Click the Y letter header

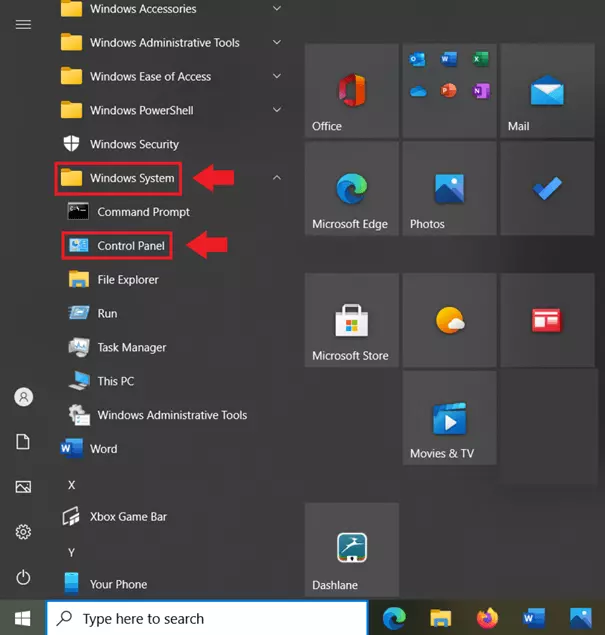pos(71,553)
